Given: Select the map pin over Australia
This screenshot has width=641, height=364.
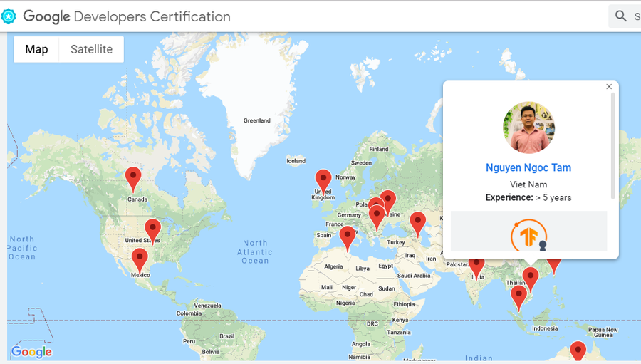Looking at the screenshot, I should pyautogui.click(x=578, y=352).
